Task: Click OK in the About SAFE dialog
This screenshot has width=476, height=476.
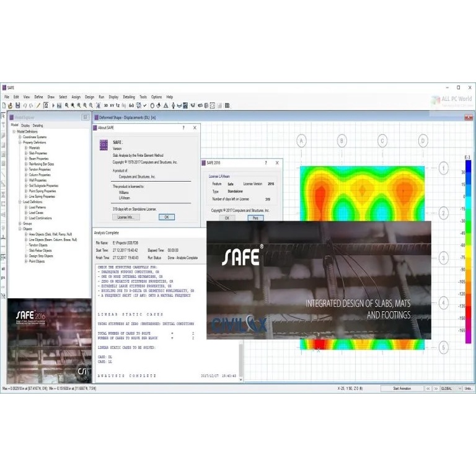Action: tap(167, 217)
